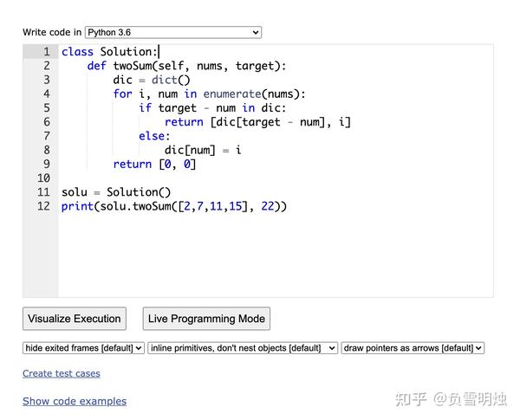Start Live Programming Mode
Image resolution: width=520 pixels, height=420 pixels.
click(x=206, y=319)
